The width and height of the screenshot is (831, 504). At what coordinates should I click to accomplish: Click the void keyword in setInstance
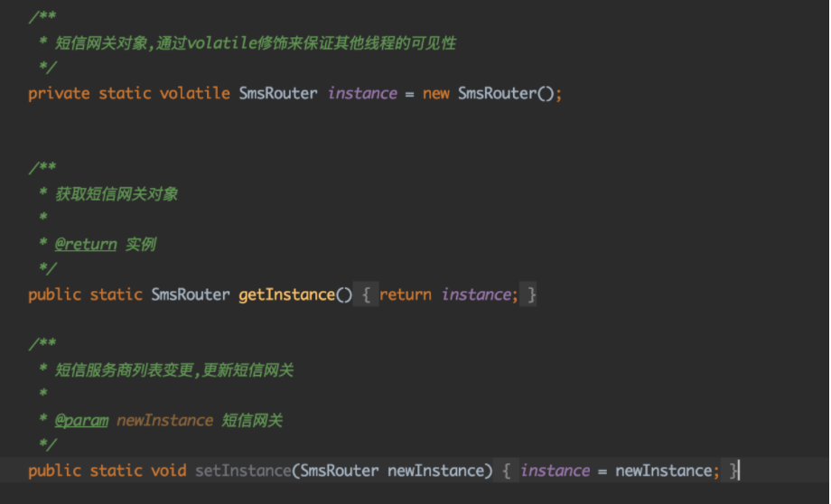(x=169, y=470)
